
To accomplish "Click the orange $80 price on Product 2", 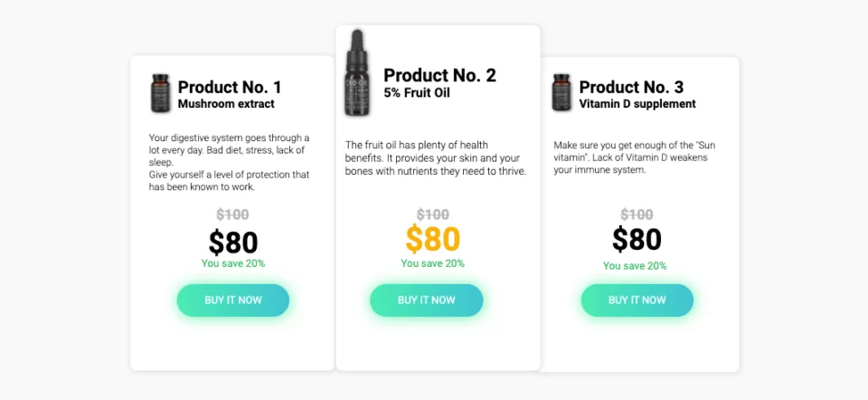I will [433, 239].
